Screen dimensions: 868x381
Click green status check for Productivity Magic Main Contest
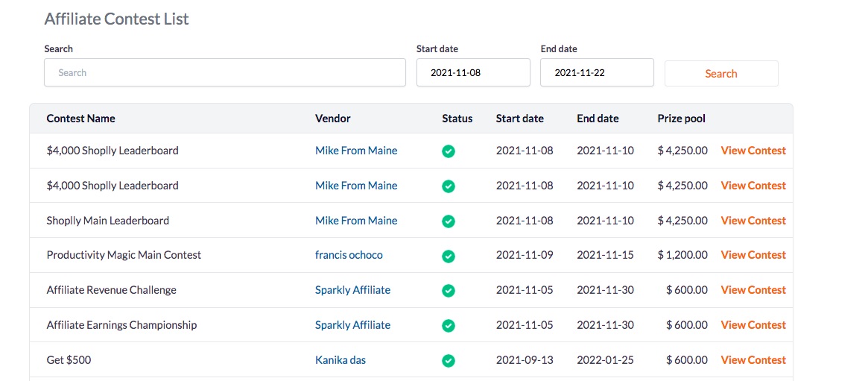[x=449, y=256]
